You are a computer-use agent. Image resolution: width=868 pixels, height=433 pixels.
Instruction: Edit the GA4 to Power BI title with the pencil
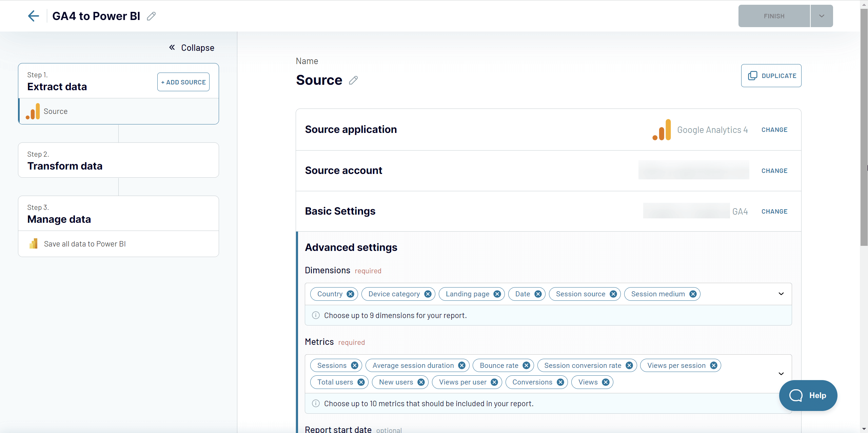pyautogui.click(x=151, y=16)
